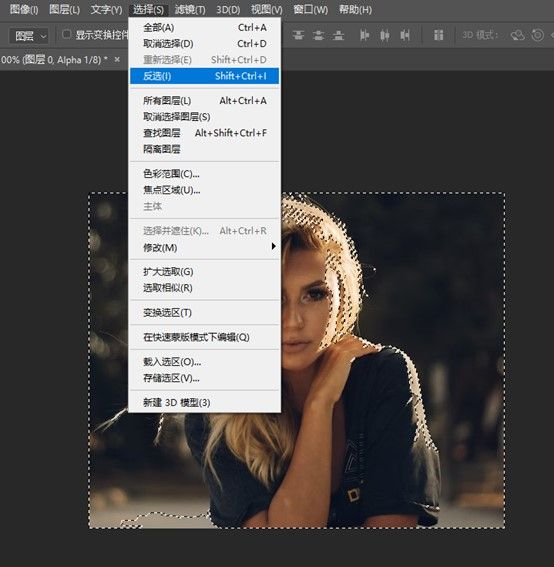Collapse the open 选择(S) menu
The height and width of the screenshot is (567, 554).
tap(148, 9)
